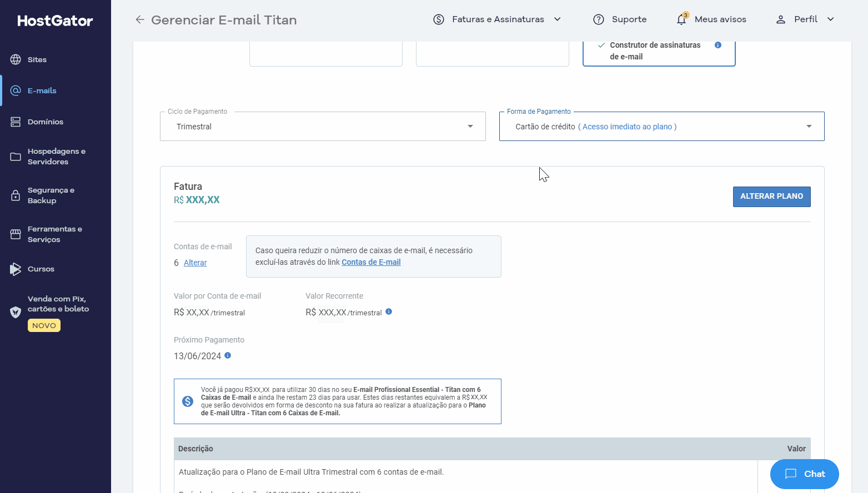Click the Chat speech bubble icon
868x493 pixels.
click(x=791, y=474)
